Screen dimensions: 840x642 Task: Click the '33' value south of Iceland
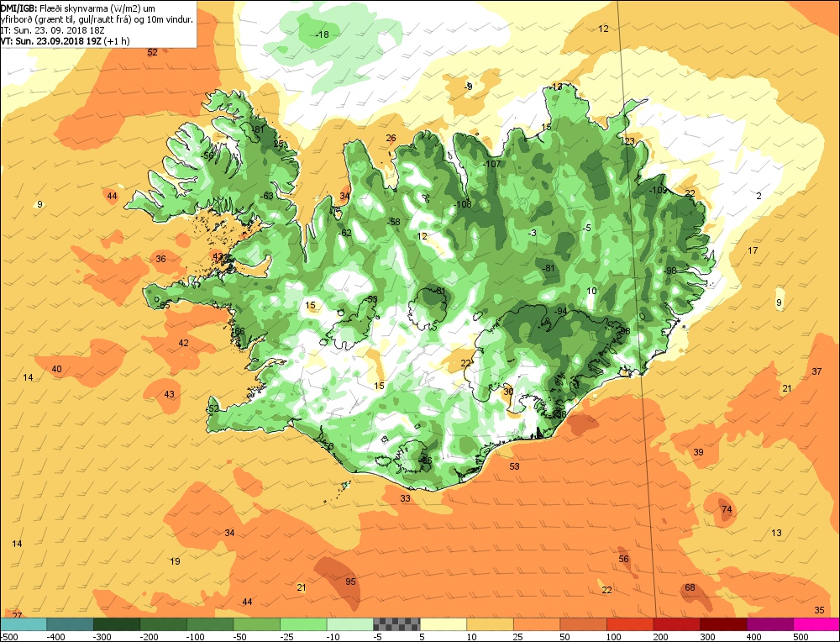pyautogui.click(x=406, y=498)
